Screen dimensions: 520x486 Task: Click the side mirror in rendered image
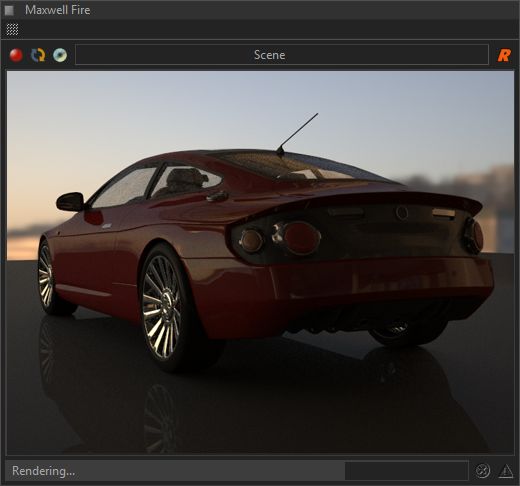click(x=70, y=202)
